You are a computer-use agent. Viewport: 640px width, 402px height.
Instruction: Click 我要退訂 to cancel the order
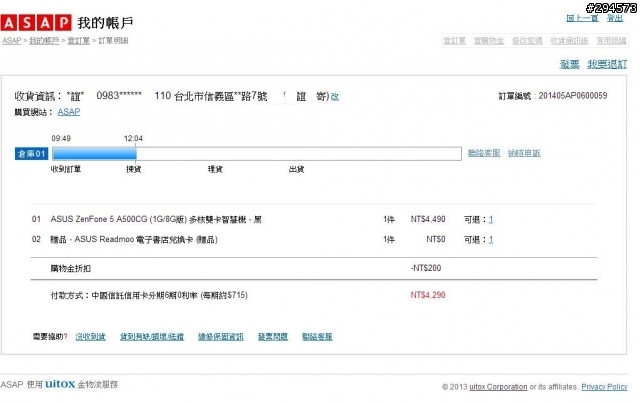(x=607, y=64)
